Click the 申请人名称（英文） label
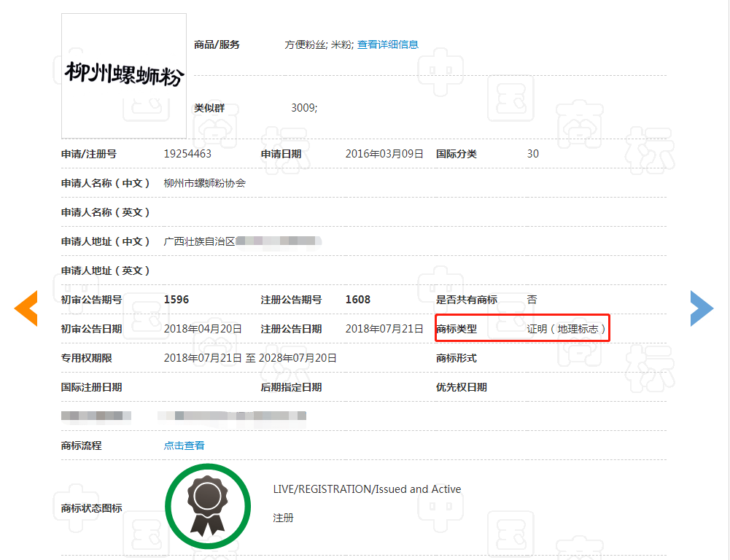 106,212
